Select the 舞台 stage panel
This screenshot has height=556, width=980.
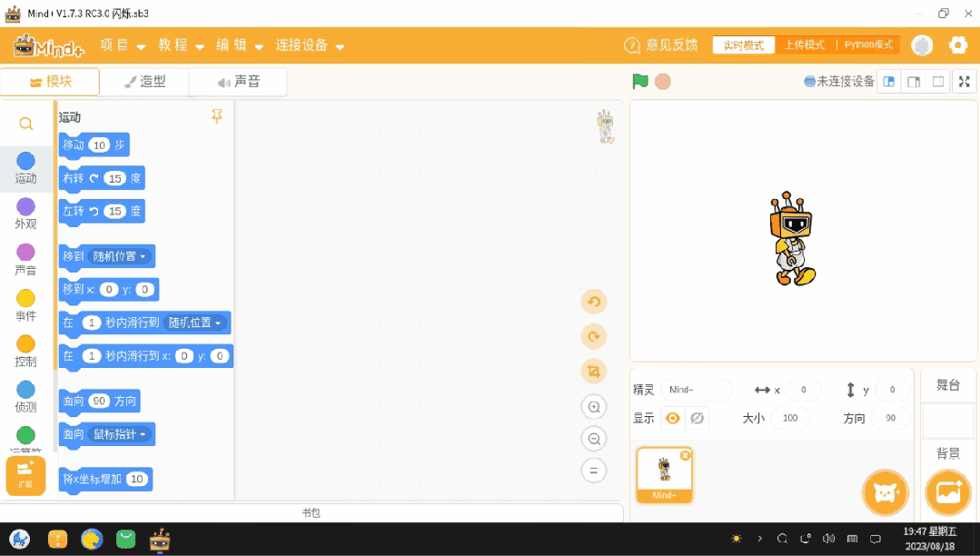pos(948,384)
